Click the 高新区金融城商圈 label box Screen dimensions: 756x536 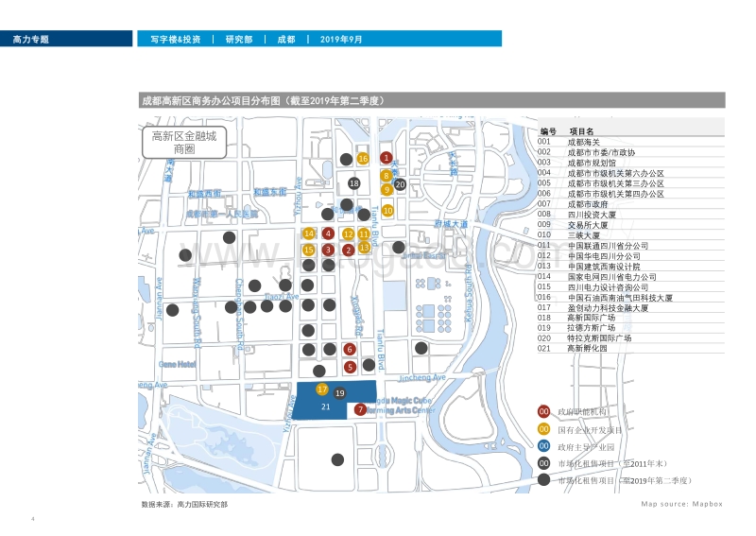pyautogui.click(x=184, y=143)
